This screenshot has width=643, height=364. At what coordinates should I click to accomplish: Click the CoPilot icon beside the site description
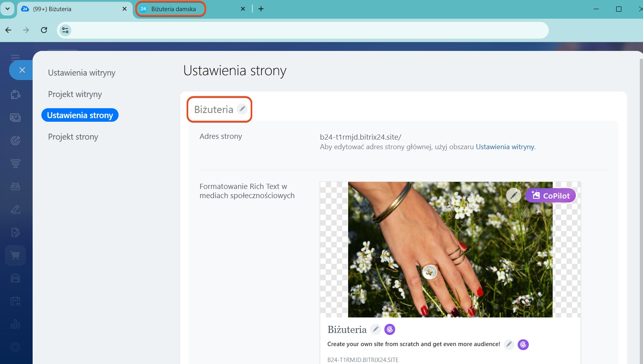coord(523,345)
